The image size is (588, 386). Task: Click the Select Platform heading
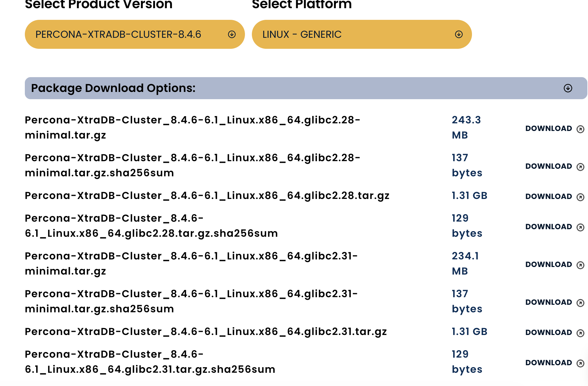click(x=302, y=4)
